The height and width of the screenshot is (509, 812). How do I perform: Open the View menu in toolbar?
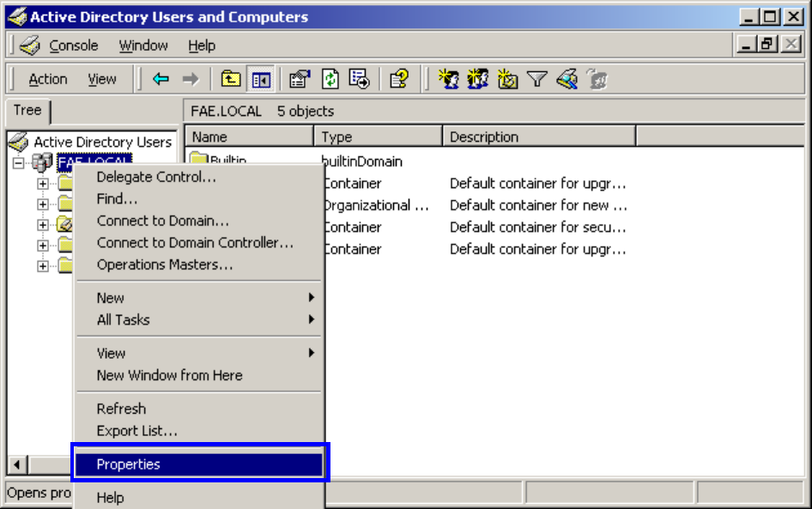coord(102,79)
